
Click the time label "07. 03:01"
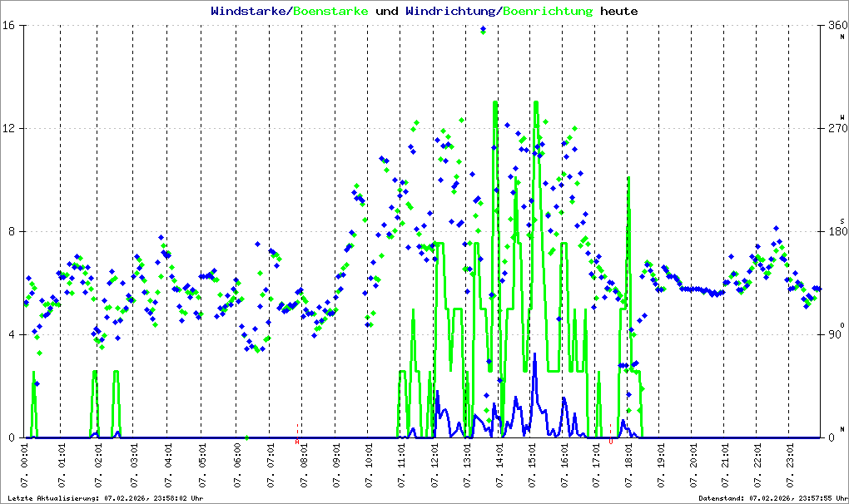[x=134, y=466]
